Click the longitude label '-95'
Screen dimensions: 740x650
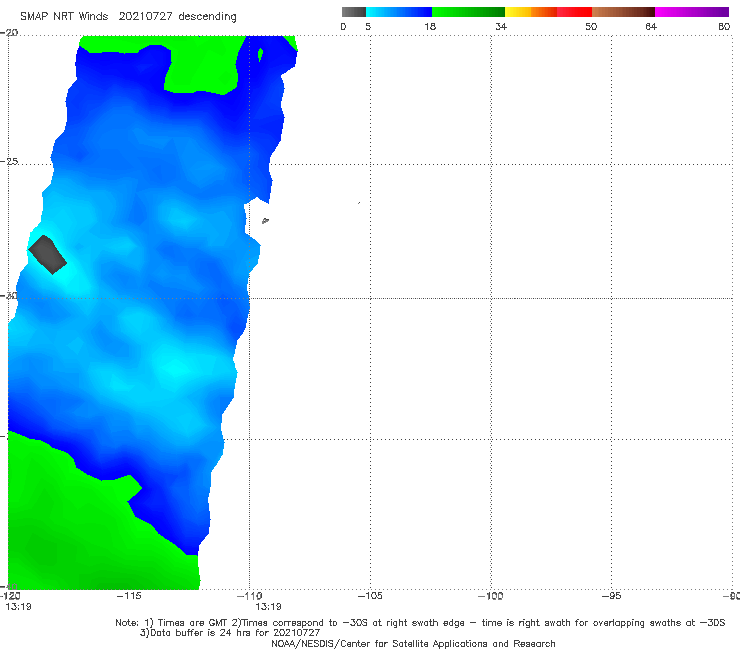612,596
